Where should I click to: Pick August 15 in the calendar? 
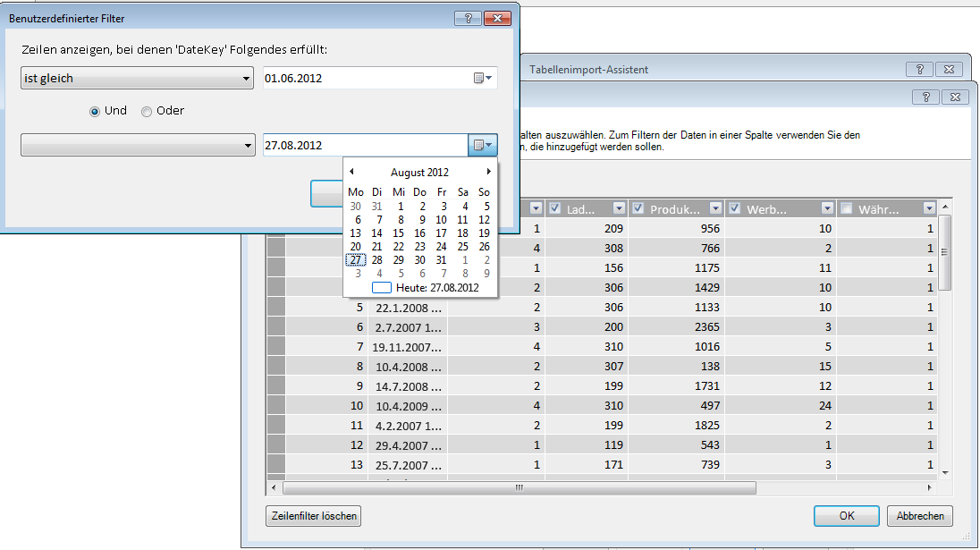coord(398,233)
